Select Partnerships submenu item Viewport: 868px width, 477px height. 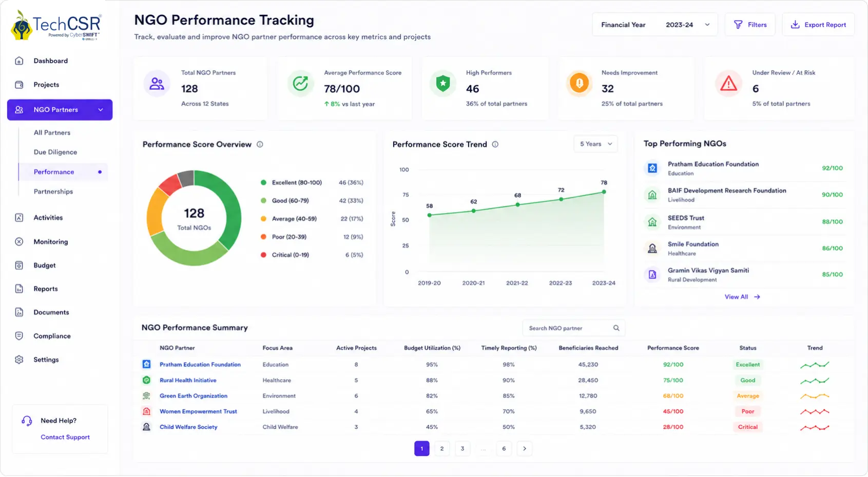[x=53, y=191]
